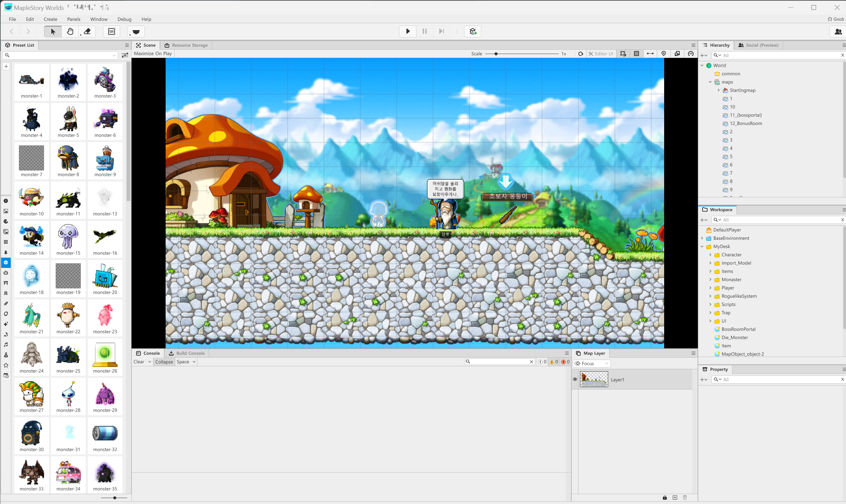
Task: Toggle the Editor UI option
Action: (x=601, y=54)
